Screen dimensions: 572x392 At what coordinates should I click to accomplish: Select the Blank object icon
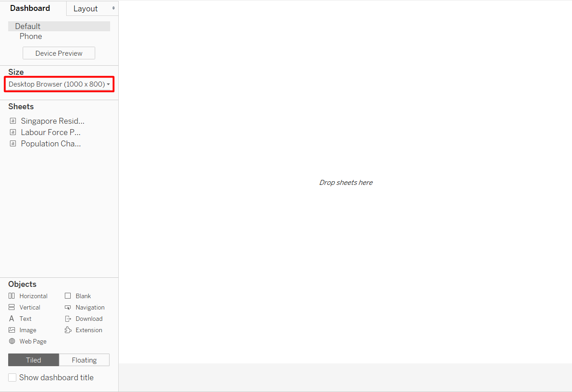click(x=68, y=296)
